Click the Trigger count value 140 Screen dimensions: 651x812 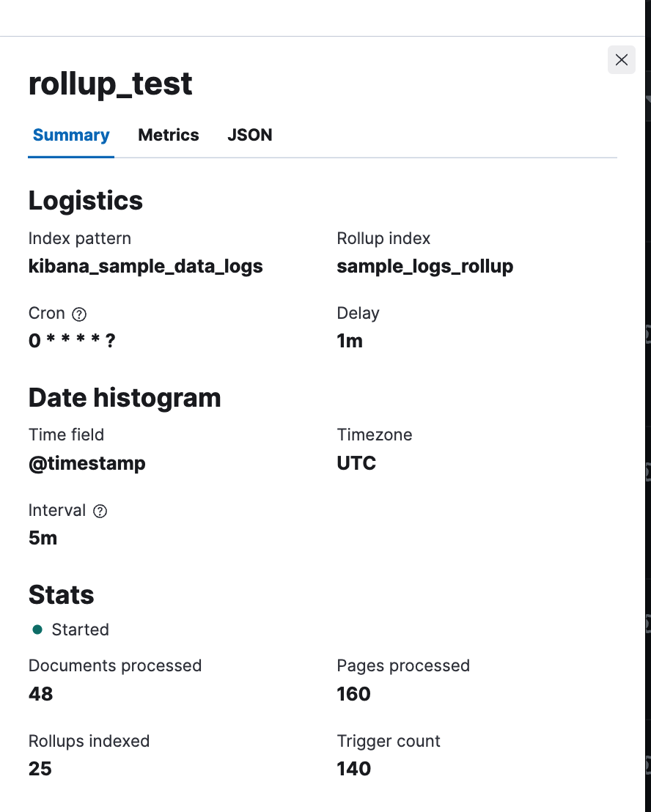353,768
